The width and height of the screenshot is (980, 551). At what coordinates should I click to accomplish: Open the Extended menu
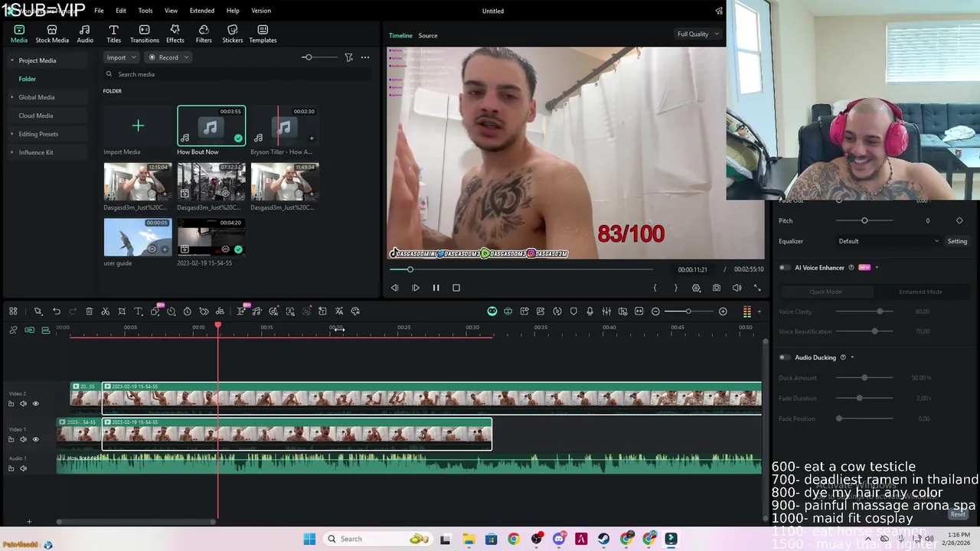tap(202, 11)
